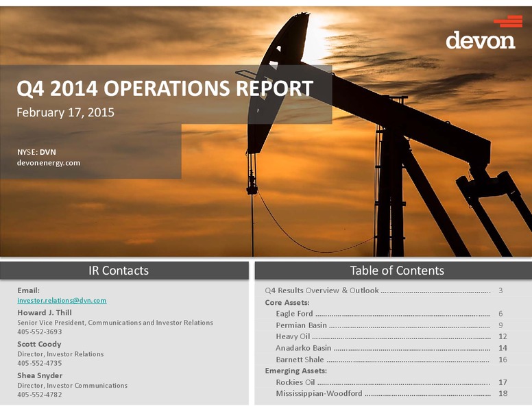This screenshot has height=411, width=532.
Task: Open the Heavy Oil contents entry
Action: point(391,336)
